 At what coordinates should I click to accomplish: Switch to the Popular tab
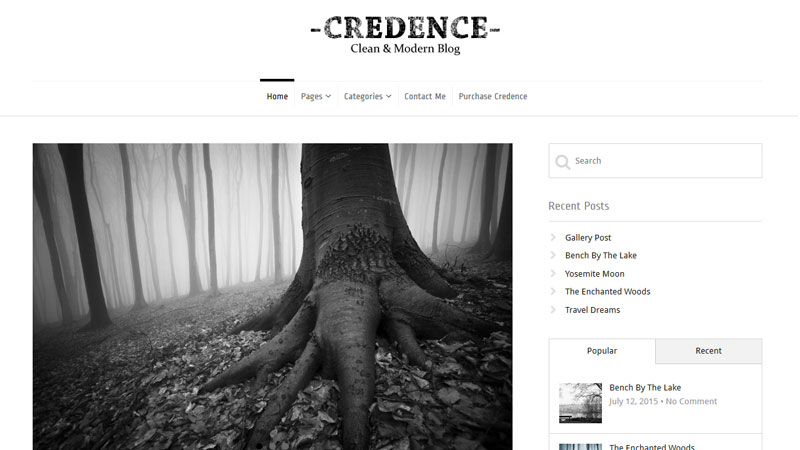pyautogui.click(x=602, y=351)
